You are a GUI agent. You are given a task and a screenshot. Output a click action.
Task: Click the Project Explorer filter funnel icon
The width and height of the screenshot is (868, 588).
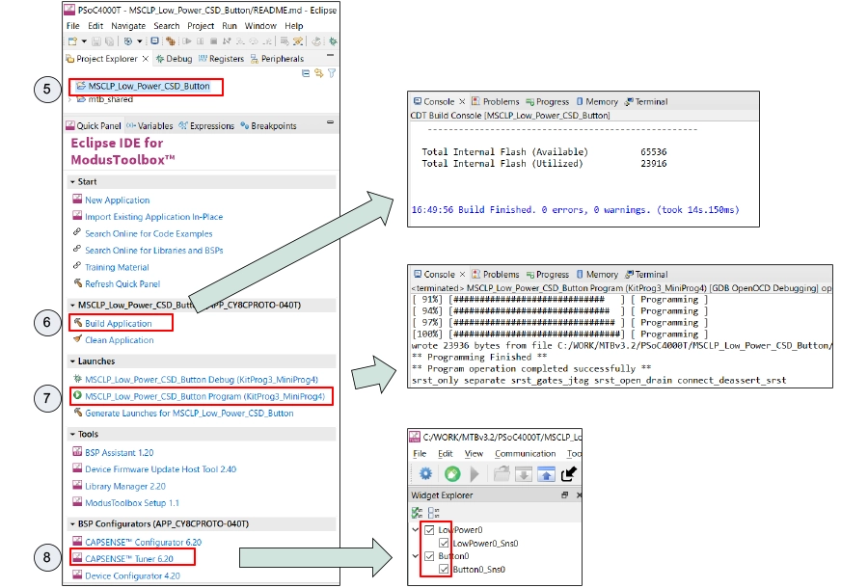pyautogui.click(x=332, y=73)
